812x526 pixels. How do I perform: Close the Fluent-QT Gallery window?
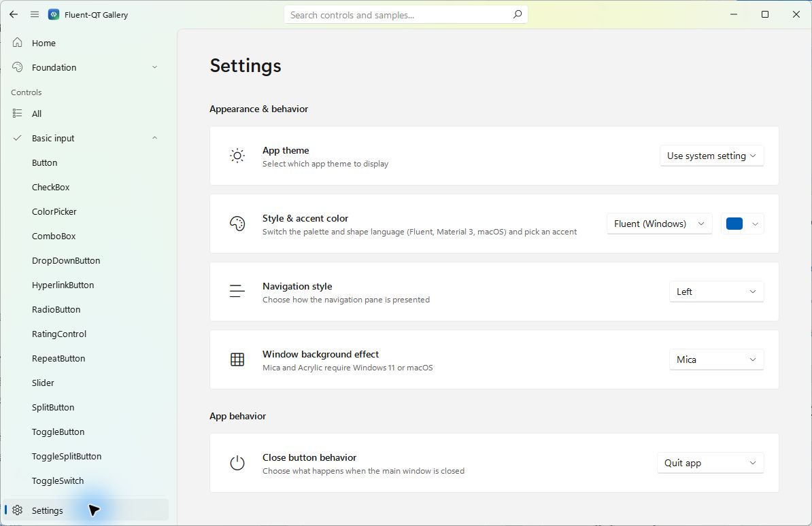(796, 14)
